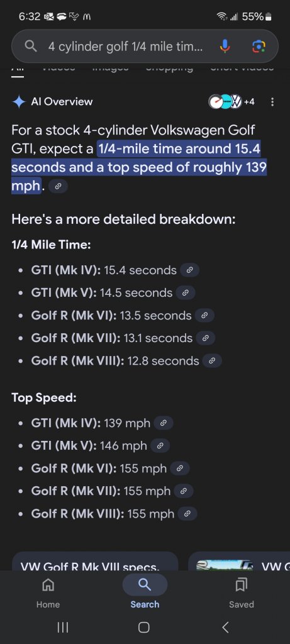Open Google Lens camera search icon
Viewport: 290px width, 644px height.
coord(259,47)
